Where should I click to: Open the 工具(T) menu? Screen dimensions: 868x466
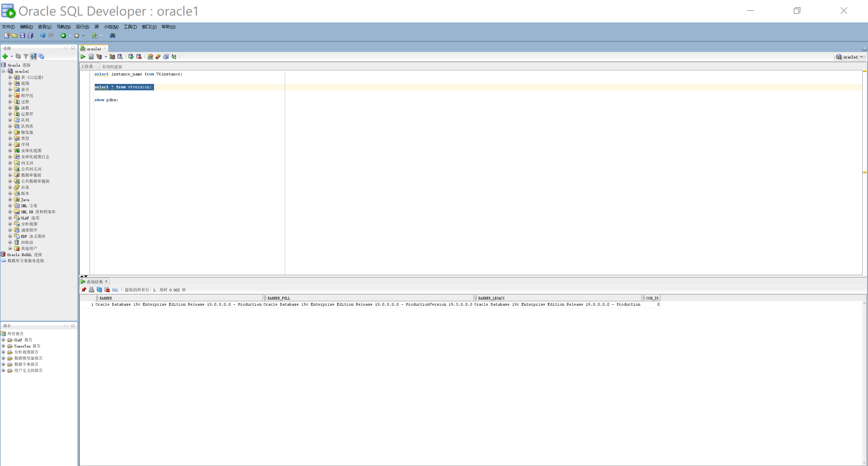coord(130,27)
